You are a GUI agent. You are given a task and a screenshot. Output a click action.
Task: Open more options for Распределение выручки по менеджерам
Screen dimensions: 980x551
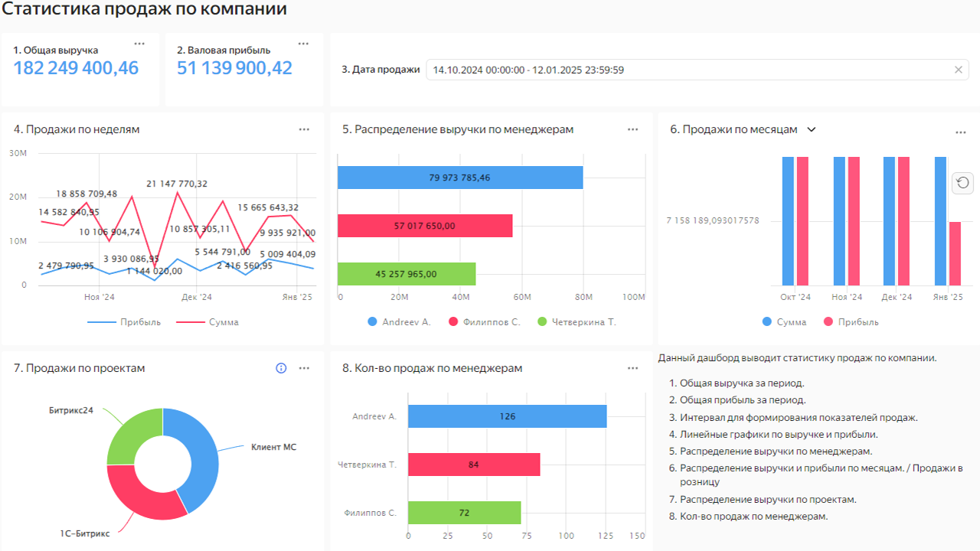click(632, 129)
